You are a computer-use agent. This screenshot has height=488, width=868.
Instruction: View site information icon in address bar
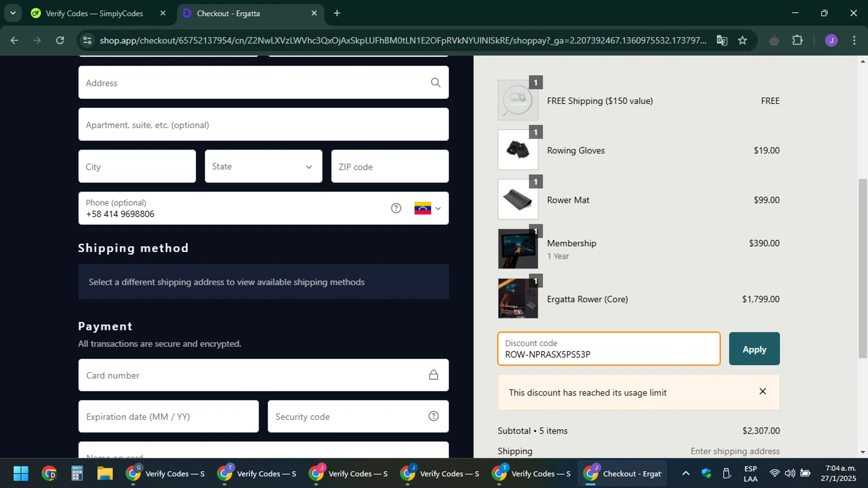pos(87,41)
